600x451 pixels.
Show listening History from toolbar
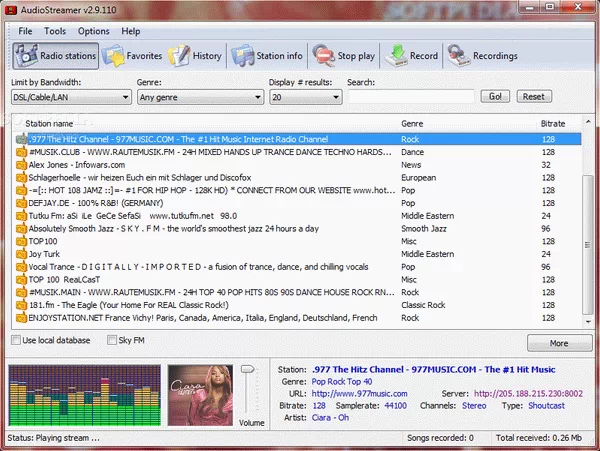click(x=195, y=56)
